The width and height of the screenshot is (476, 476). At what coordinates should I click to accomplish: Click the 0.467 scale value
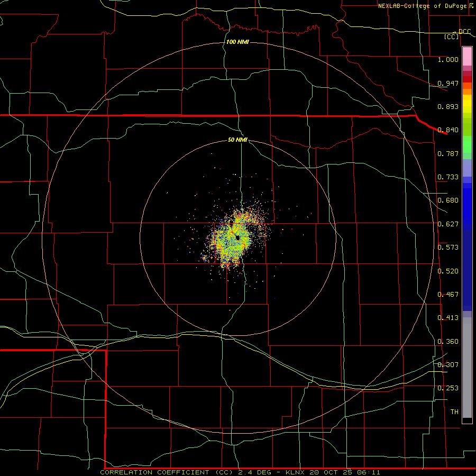[448, 295]
